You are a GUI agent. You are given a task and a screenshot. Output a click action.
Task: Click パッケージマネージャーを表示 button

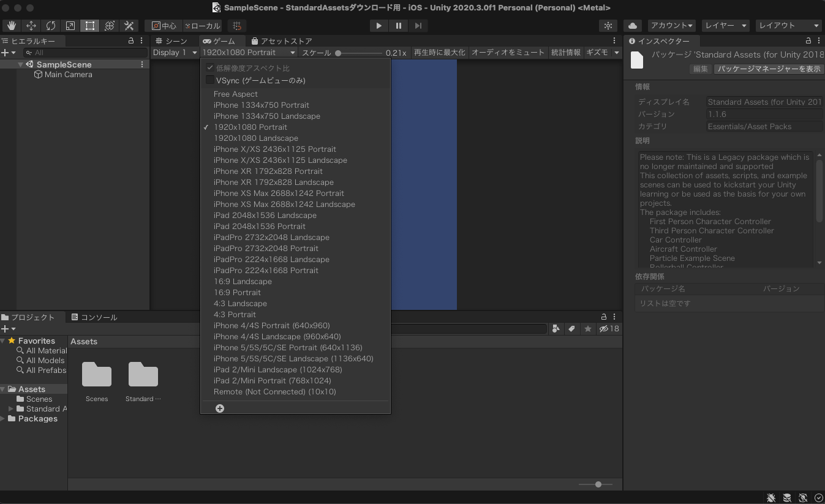click(769, 69)
